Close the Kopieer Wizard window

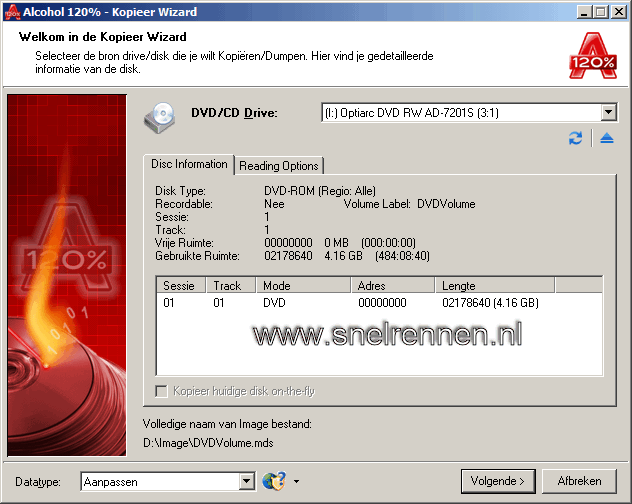(x=618, y=12)
